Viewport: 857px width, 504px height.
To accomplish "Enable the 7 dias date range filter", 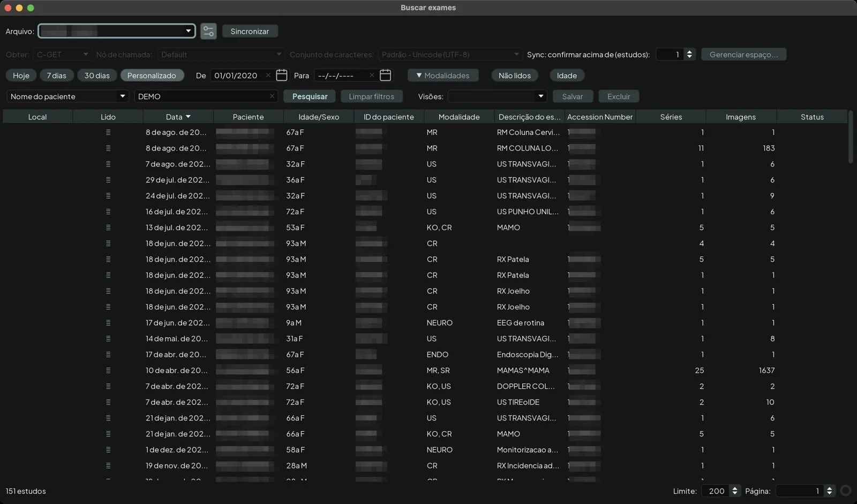I will 56,76.
